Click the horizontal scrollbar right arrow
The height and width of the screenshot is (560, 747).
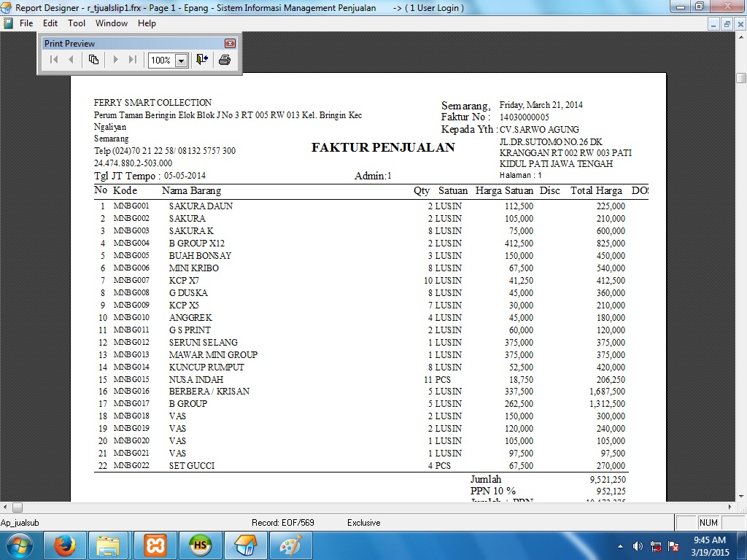(x=729, y=507)
